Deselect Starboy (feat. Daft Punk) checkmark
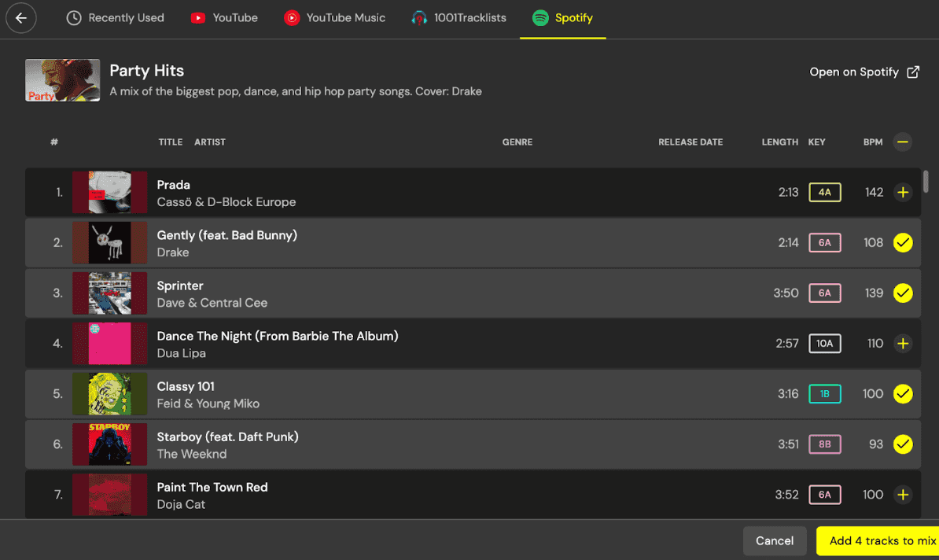Screen dimensions: 939x560 coord(903,444)
